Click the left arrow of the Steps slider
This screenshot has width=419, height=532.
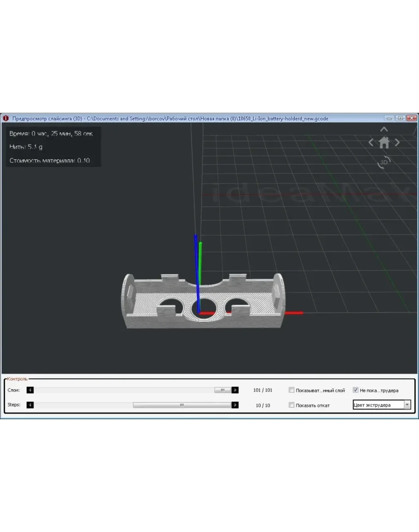[x=30, y=405]
